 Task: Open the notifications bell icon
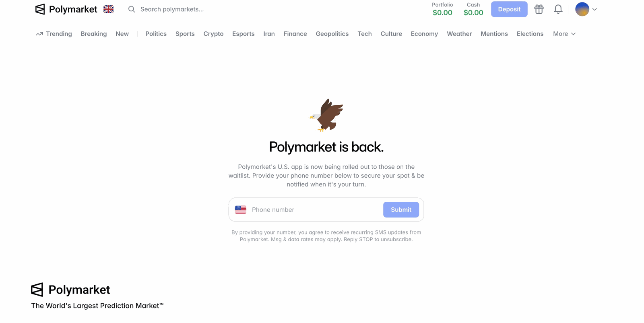pos(558,9)
